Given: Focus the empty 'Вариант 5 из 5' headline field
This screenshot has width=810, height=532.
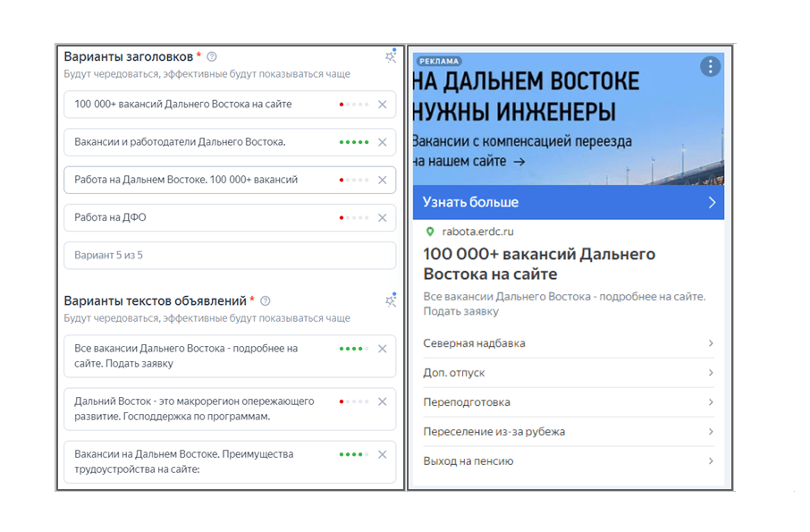Looking at the screenshot, I should pos(230,255).
